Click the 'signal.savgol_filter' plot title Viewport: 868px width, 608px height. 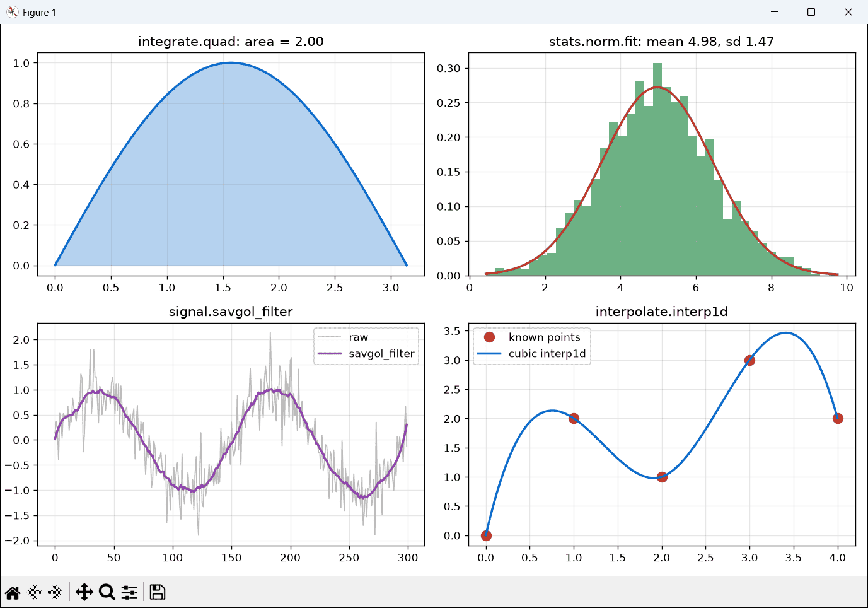[x=231, y=312]
